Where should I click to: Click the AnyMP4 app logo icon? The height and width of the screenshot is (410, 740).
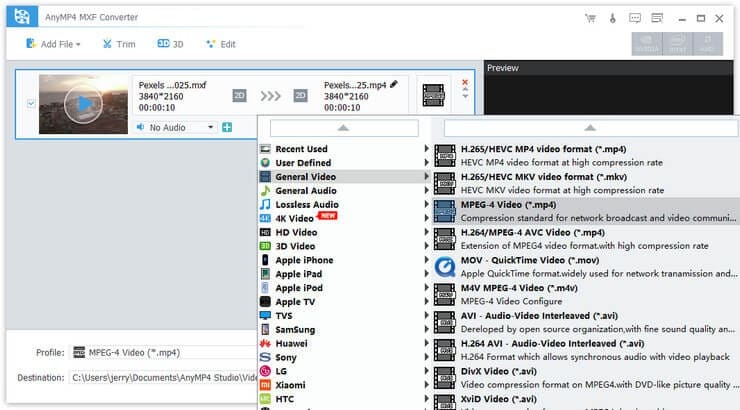[22, 17]
